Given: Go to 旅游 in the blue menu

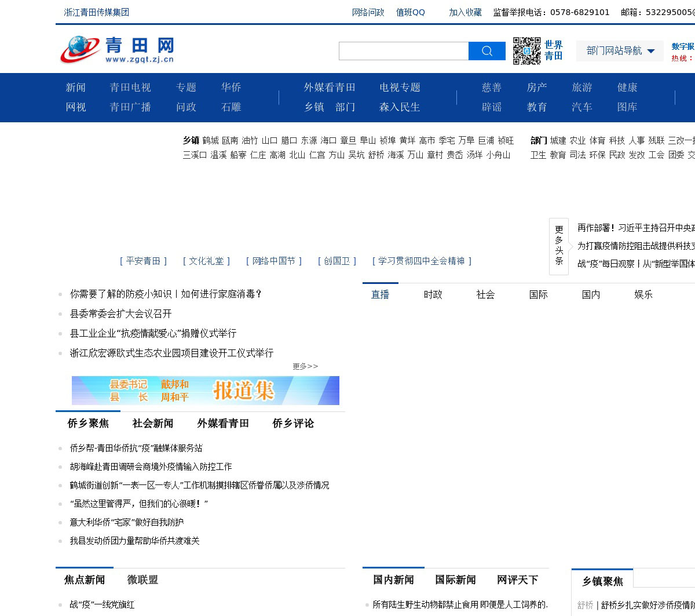Looking at the screenshot, I should pyautogui.click(x=582, y=88).
